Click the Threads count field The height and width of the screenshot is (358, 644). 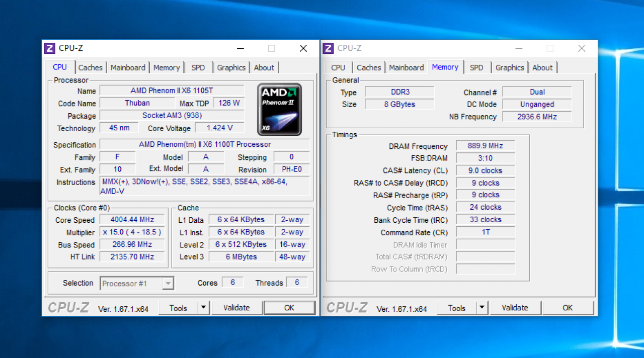click(x=297, y=283)
